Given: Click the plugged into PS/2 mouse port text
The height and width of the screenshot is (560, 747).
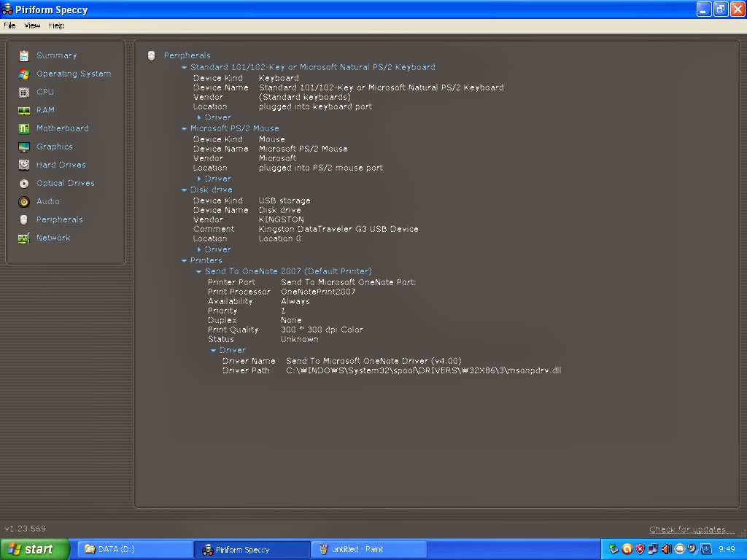Looking at the screenshot, I should pos(321,168).
